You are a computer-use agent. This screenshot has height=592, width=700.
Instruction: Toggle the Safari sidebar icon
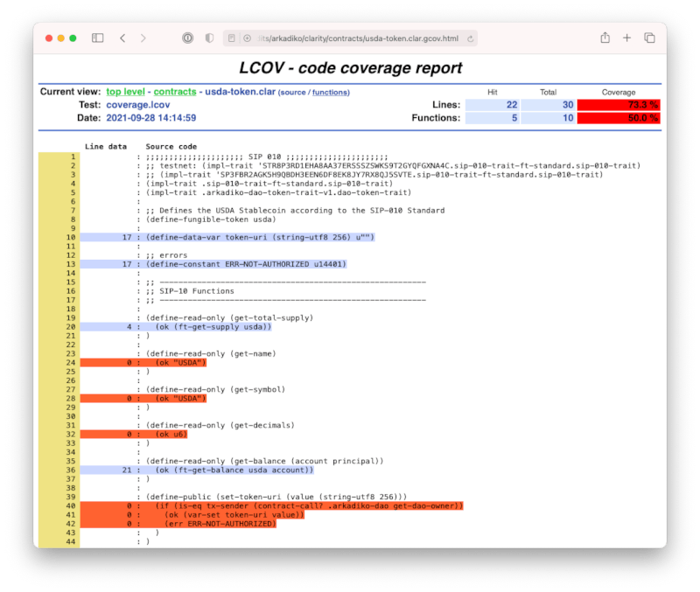pos(97,38)
